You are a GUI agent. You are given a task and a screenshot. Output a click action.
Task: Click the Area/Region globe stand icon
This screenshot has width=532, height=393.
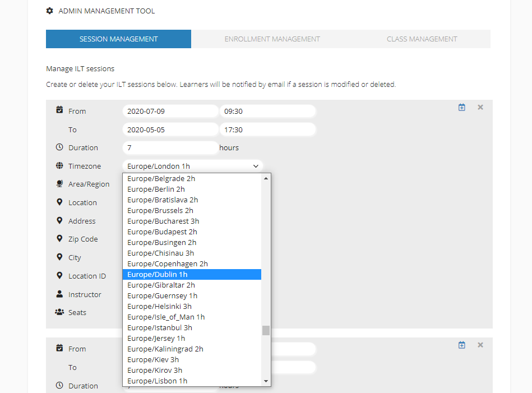point(59,183)
